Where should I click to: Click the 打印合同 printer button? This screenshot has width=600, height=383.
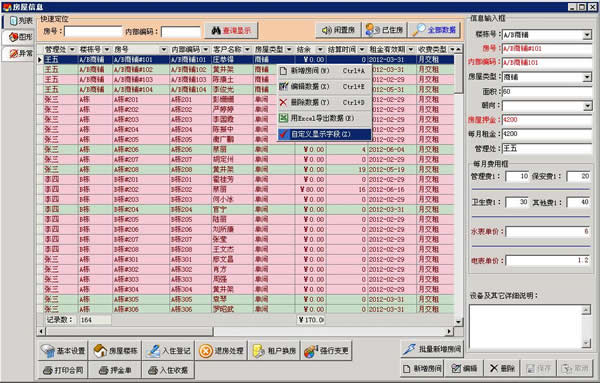63,370
